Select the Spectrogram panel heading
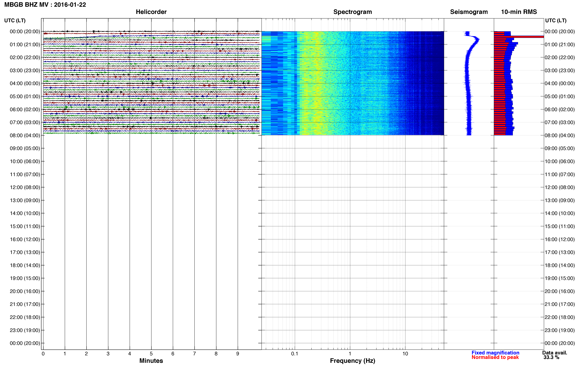Screen dimensions: 588x368 [x=352, y=12]
